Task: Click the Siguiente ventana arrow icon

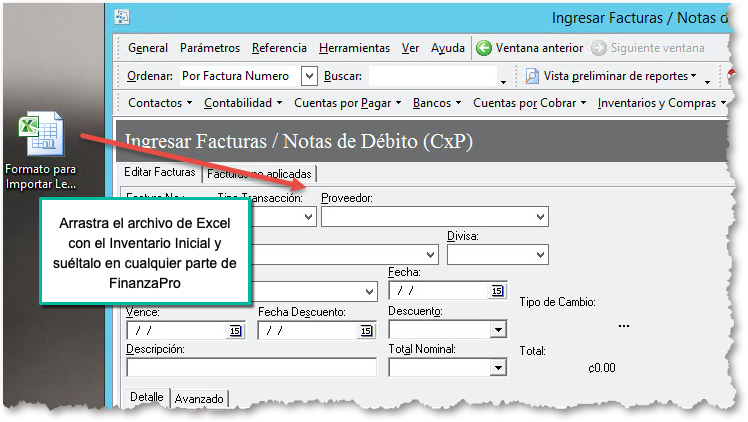Action: coord(599,48)
